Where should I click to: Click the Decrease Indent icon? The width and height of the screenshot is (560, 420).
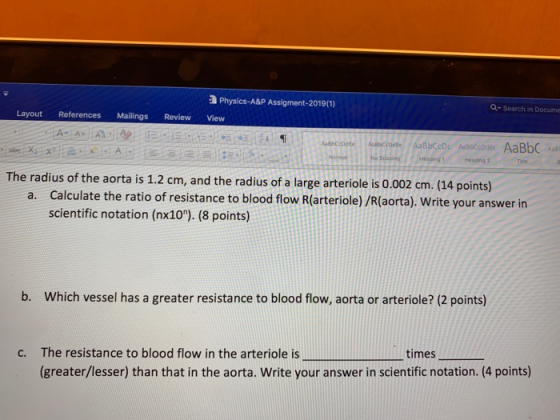tap(225, 137)
